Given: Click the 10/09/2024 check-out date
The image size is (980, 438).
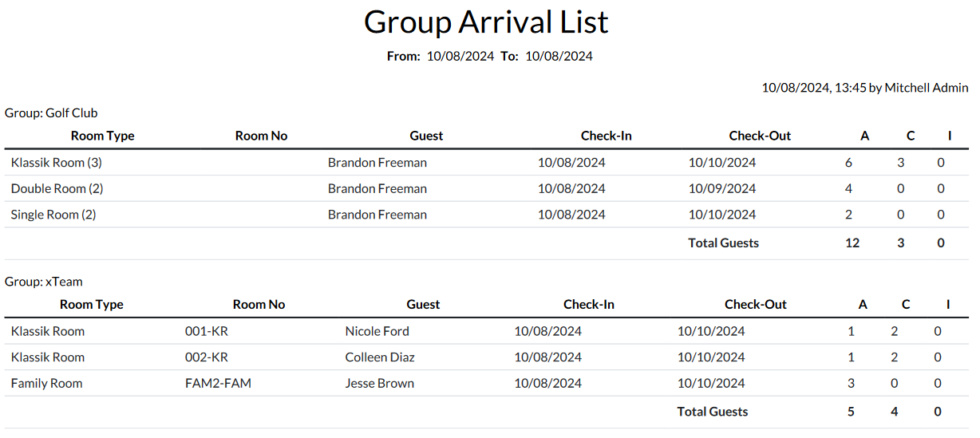Looking at the screenshot, I should click(721, 189).
